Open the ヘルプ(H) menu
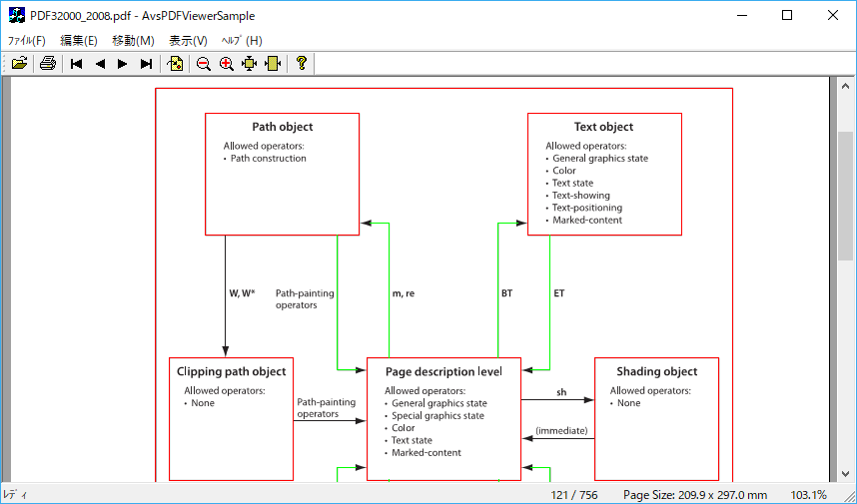Screen dimensions: 857x504 click(x=242, y=41)
